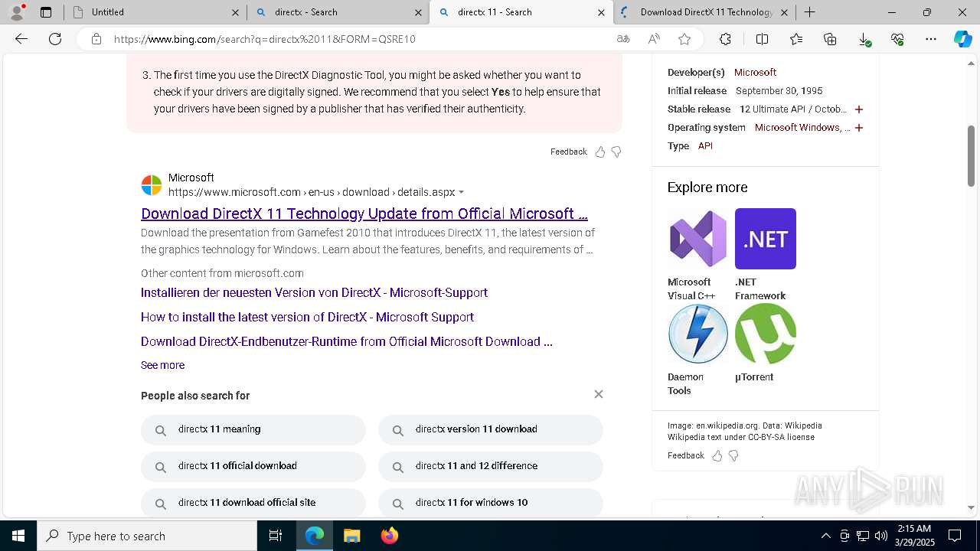
Task: Click the Windows Start button
Action: coord(18,536)
